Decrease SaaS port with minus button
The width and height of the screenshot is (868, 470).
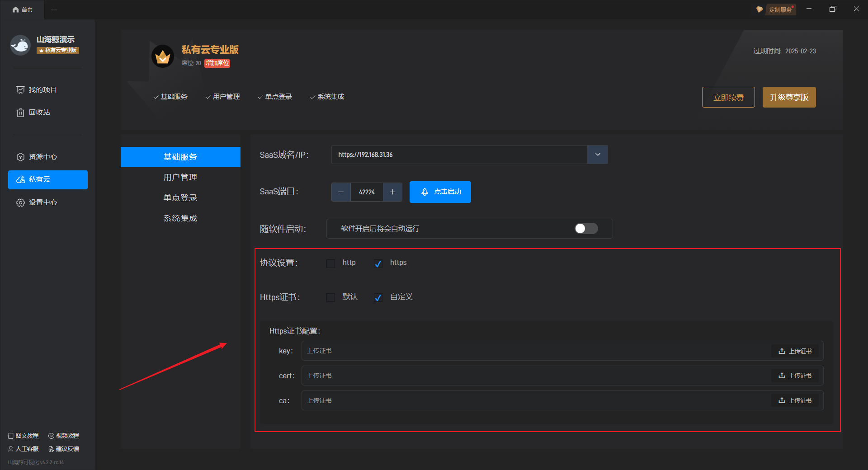pyautogui.click(x=341, y=192)
